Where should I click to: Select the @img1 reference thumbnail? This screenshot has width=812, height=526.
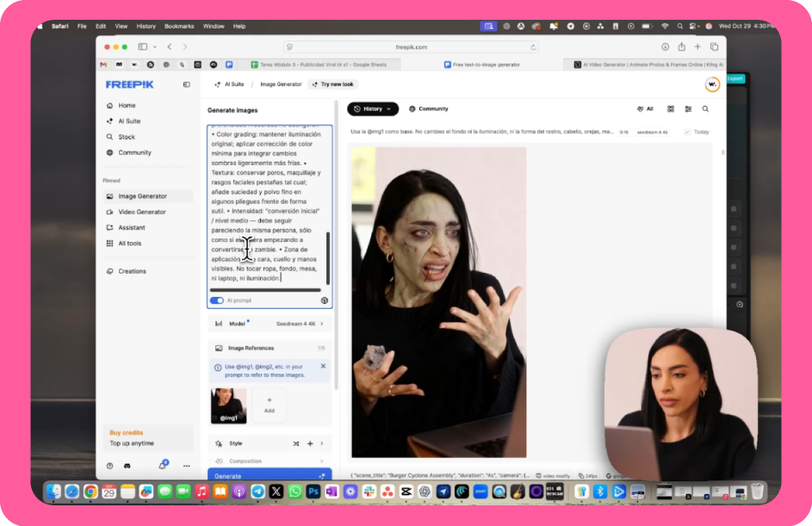[228, 405]
